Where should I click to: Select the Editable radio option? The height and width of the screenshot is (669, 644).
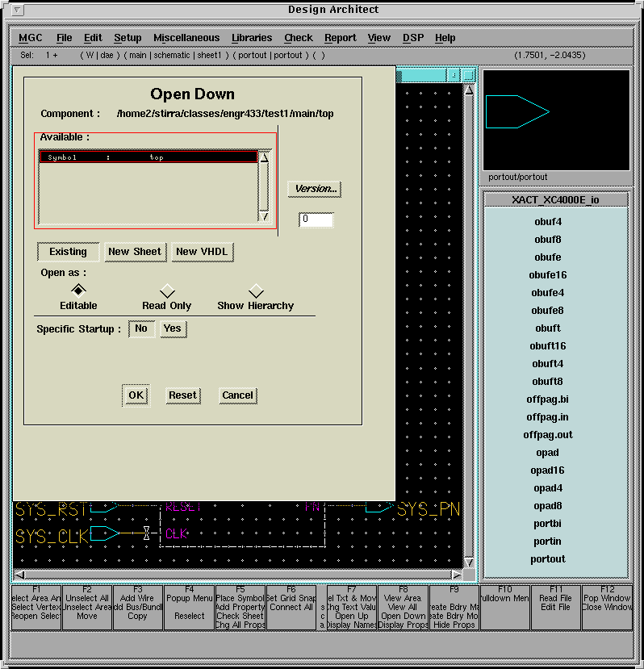pyautogui.click(x=78, y=290)
